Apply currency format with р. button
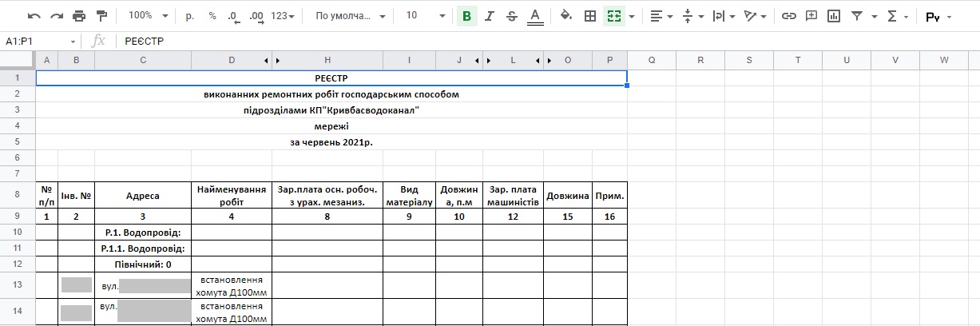The height and width of the screenshot is (326, 980). [189, 16]
